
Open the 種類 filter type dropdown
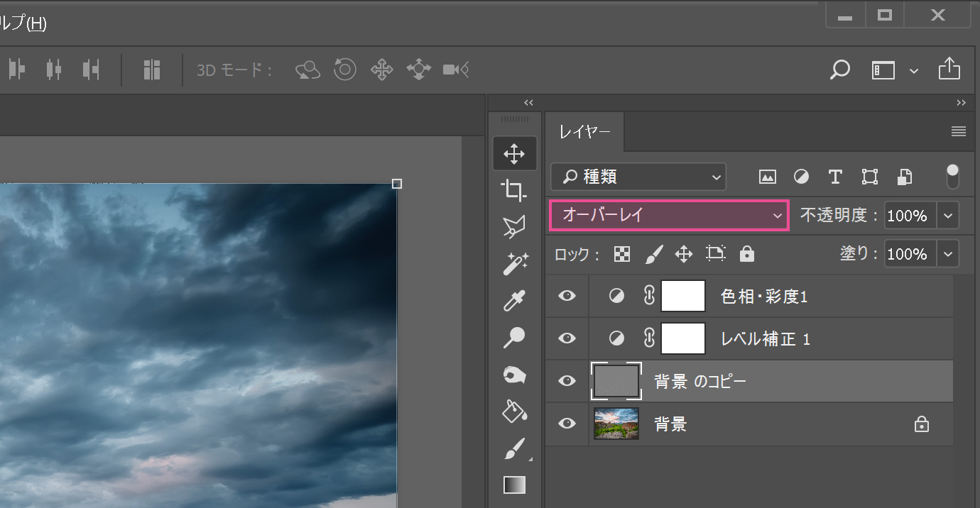pyautogui.click(x=638, y=177)
